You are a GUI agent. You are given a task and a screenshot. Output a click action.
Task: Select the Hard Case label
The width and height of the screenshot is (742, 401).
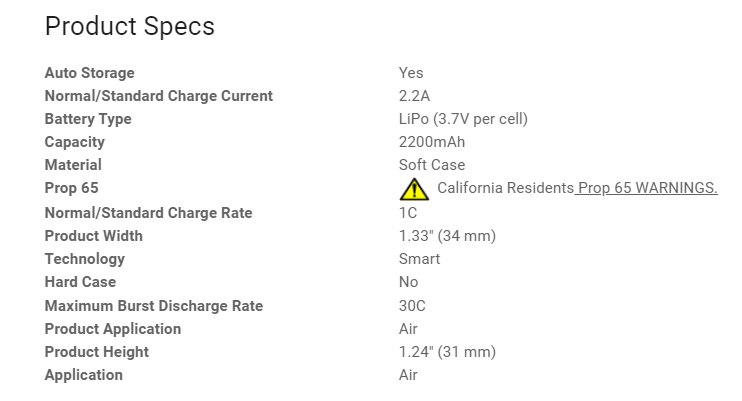pyautogui.click(x=80, y=282)
